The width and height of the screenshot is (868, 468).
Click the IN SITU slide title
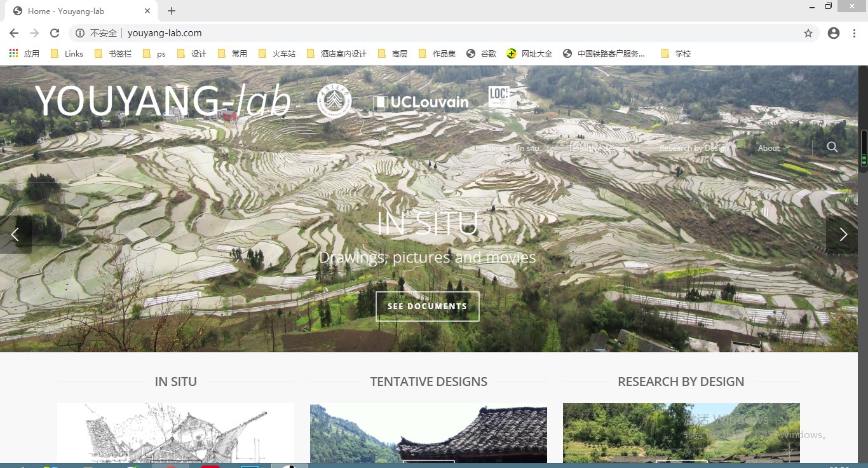click(x=428, y=223)
